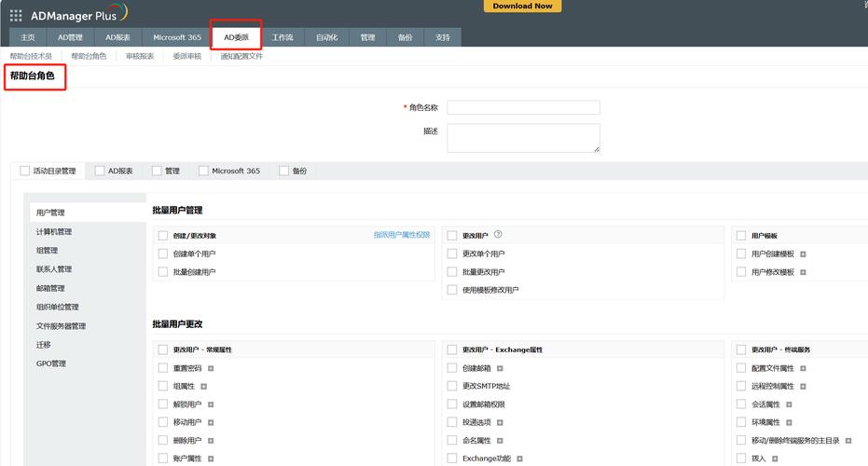Open the 工作流 navigation tab
The height and width of the screenshot is (466, 868).
pyautogui.click(x=282, y=37)
